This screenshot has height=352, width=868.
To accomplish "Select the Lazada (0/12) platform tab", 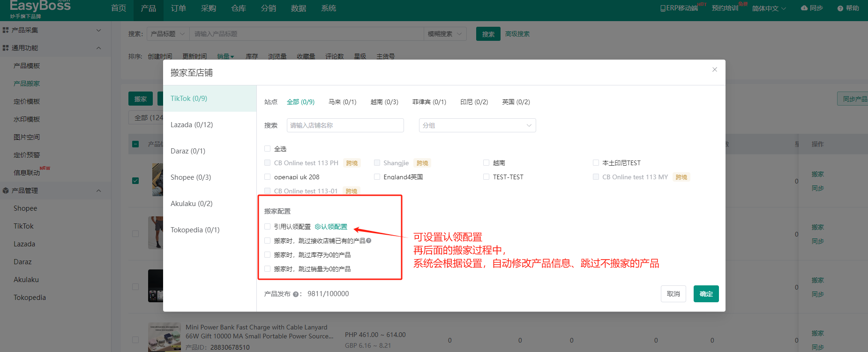I will click(x=210, y=125).
